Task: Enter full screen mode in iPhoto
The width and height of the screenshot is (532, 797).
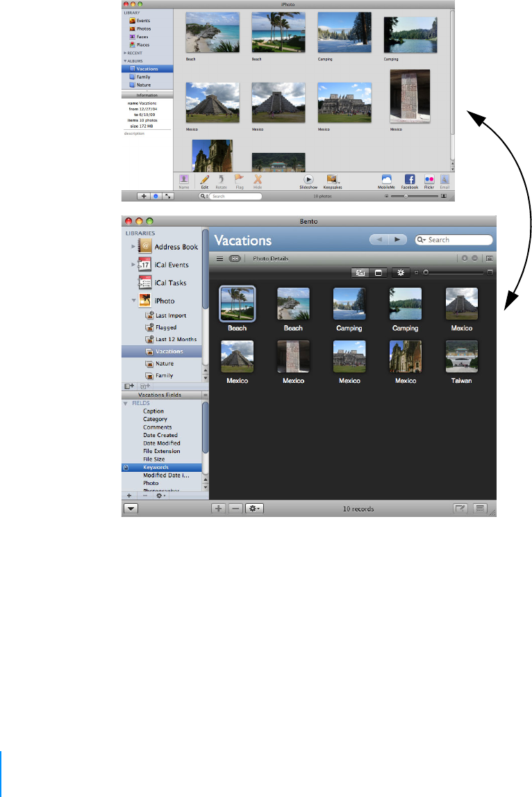Action: (167, 196)
